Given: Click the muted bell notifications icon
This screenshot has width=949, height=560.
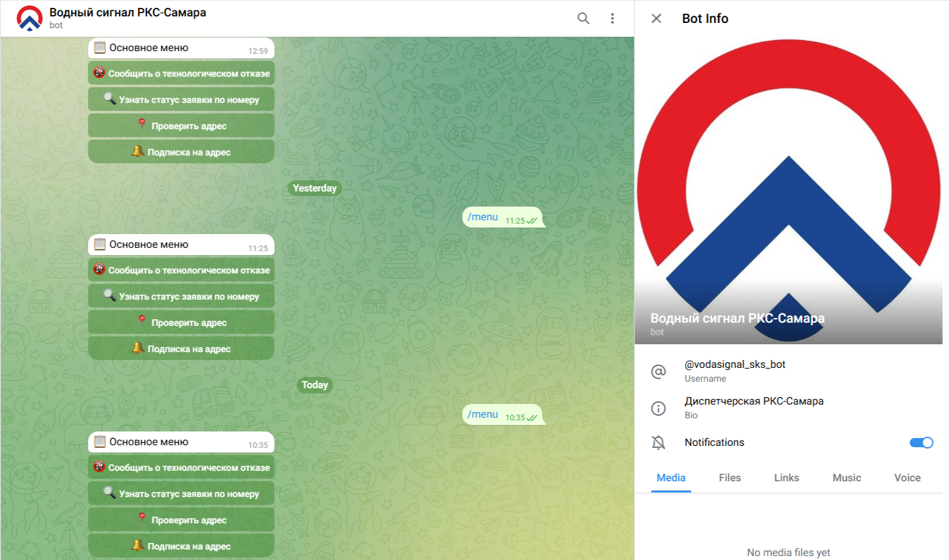Looking at the screenshot, I should pyautogui.click(x=658, y=443).
